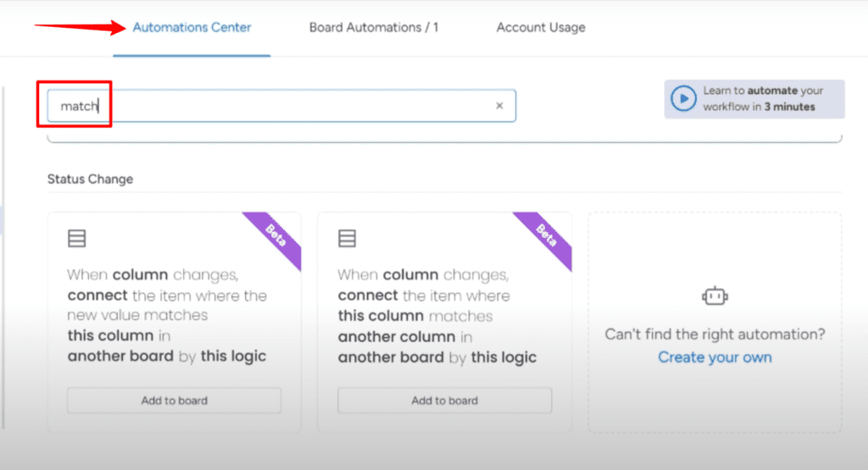Focus the search field containing 'match'

(x=281, y=106)
